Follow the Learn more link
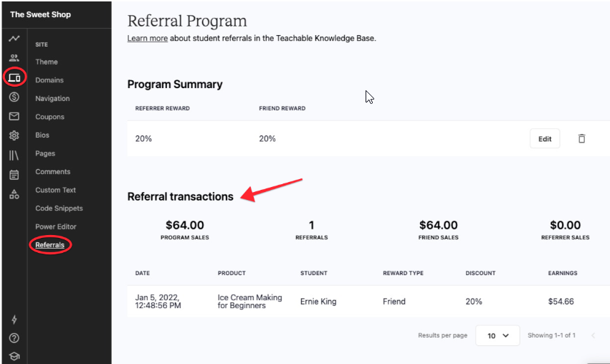The width and height of the screenshot is (610, 364). [x=147, y=39]
